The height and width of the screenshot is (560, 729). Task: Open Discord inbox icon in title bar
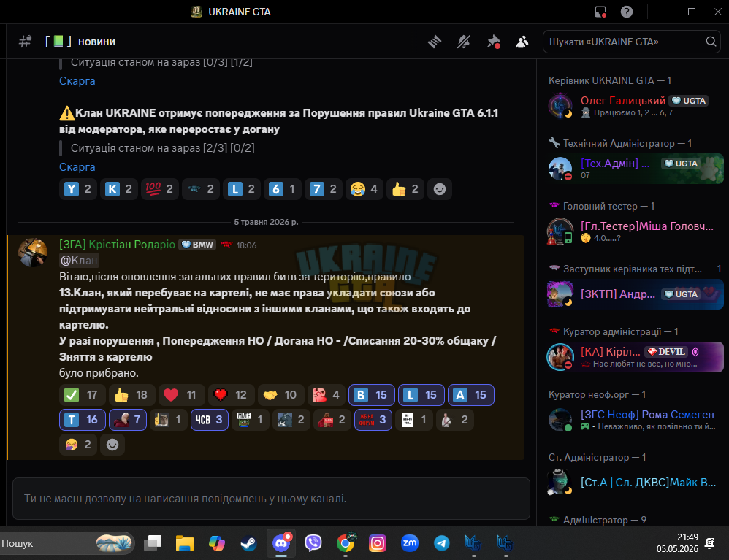(x=600, y=12)
